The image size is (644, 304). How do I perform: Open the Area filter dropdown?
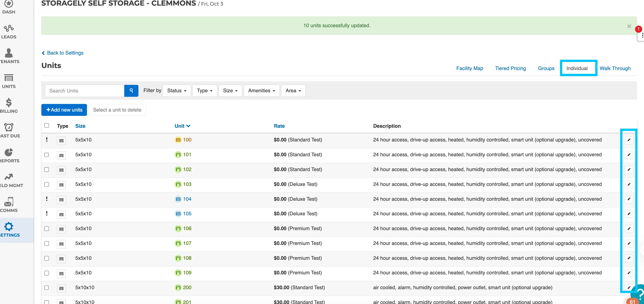[293, 91]
